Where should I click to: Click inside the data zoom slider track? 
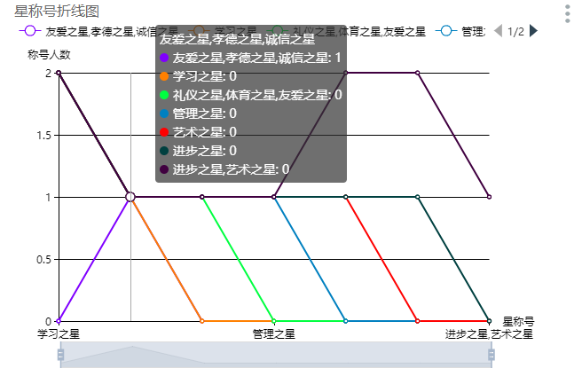point(276,355)
